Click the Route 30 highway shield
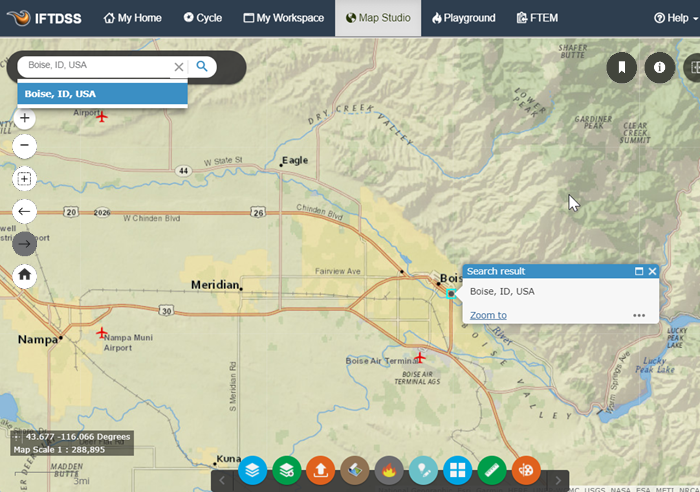Image resolution: width=700 pixels, height=492 pixels. 167,311
